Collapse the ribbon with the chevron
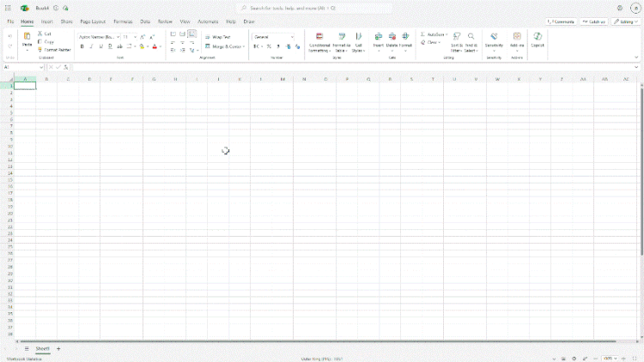Image resolution: width=644 pixels, height=362 pixels. pyautogui.click(x=636, y=57)
